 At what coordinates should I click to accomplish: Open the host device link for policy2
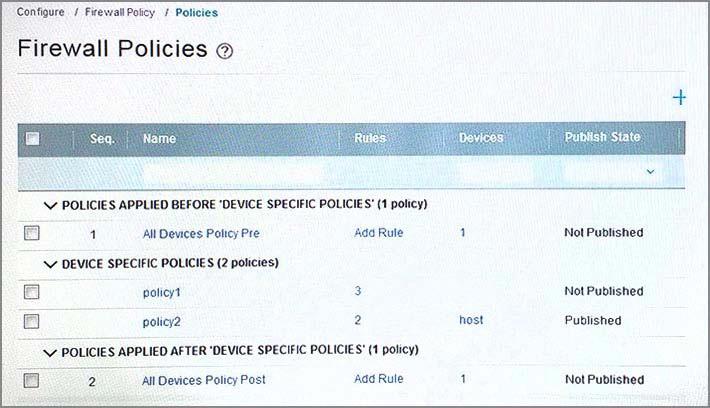point(471,320)
